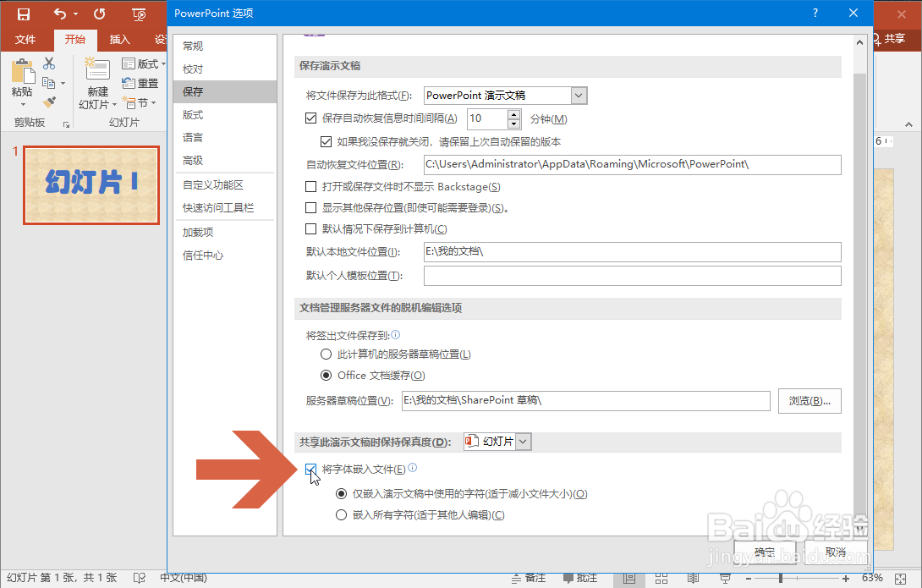Click the Cut (scissors) icon
This screenshot has height=588, width=922.
(47, 63)
